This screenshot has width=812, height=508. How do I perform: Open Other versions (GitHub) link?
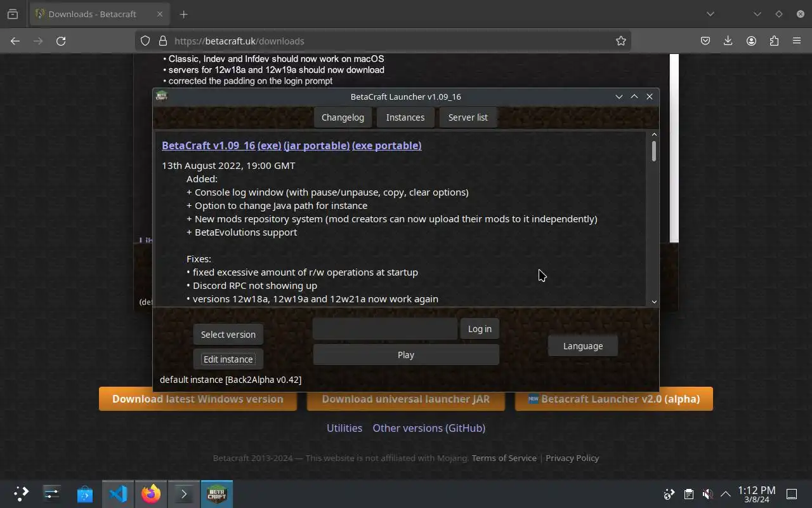click(429, 428)
